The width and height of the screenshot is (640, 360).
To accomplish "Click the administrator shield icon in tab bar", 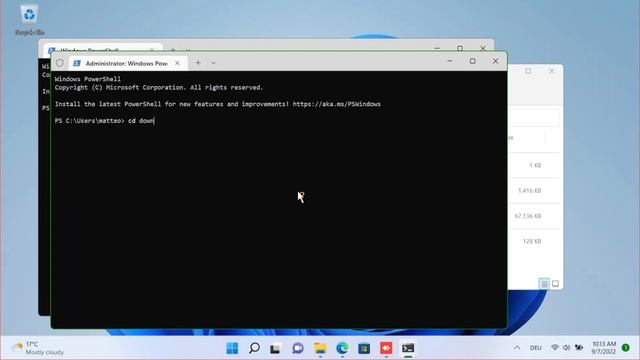I will (60, 63).
